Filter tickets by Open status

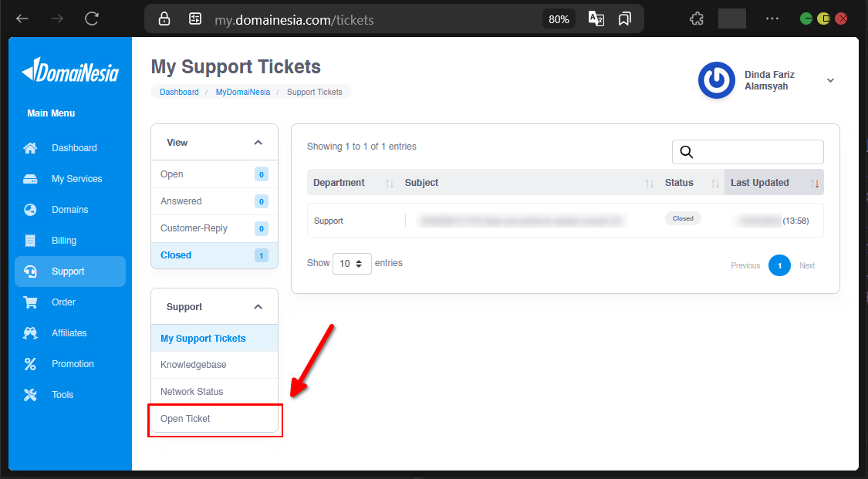pyautogui.click(x=214, y=174)
